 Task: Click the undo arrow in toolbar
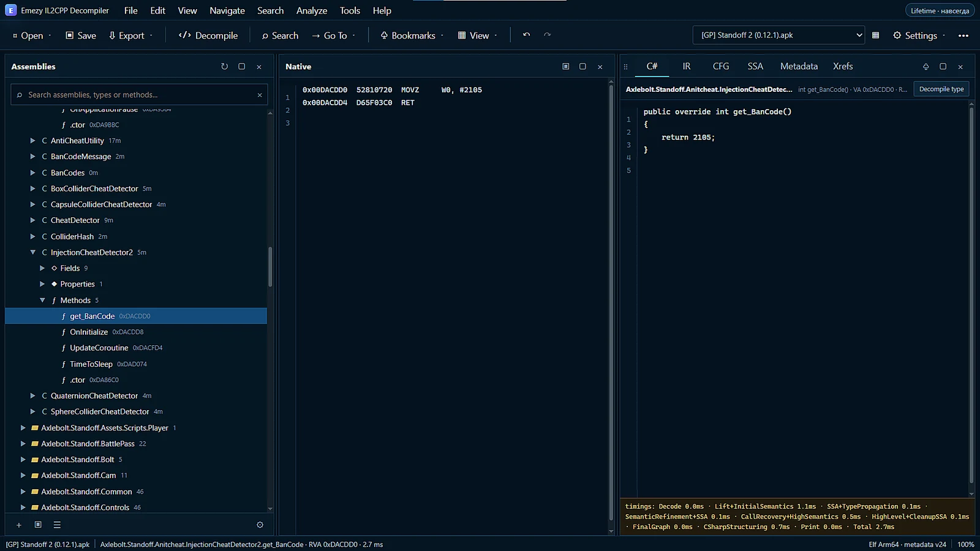coord(526,35)
